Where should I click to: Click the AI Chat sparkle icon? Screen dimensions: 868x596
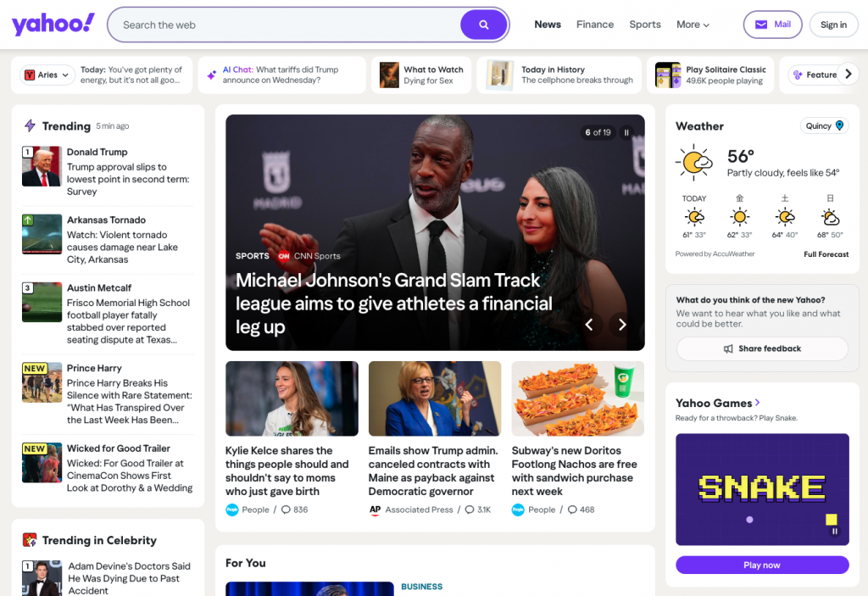(x=211, y=75)
